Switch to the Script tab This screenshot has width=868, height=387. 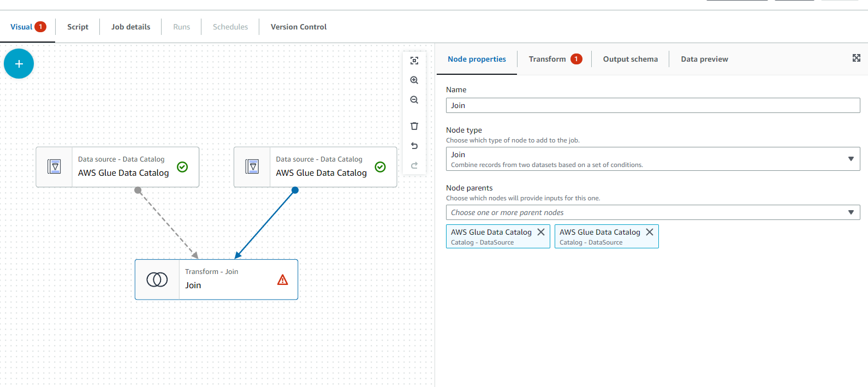78,27
